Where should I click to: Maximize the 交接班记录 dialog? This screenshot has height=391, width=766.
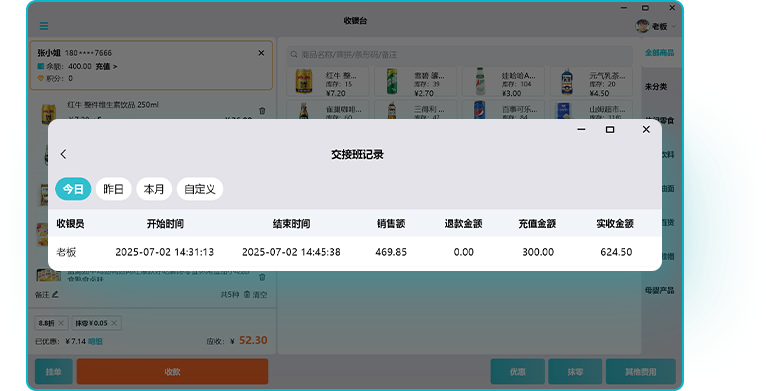(x=610, y=130)
